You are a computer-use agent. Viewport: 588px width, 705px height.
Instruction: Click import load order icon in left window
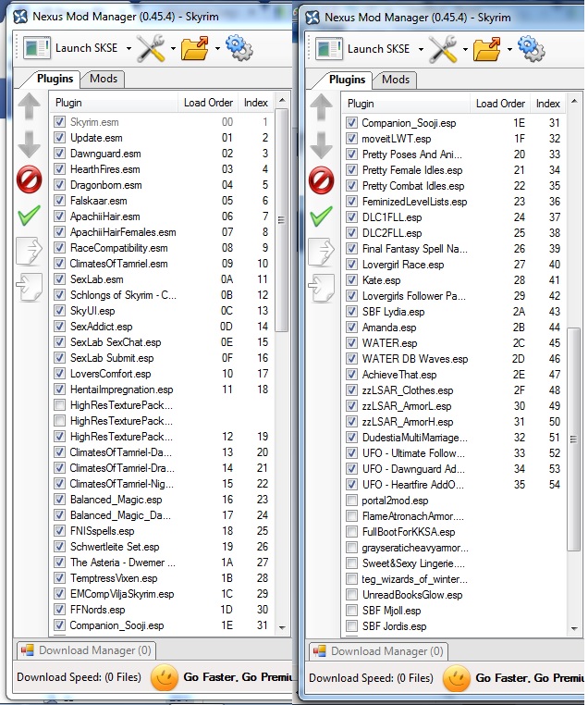click(30, 287)
